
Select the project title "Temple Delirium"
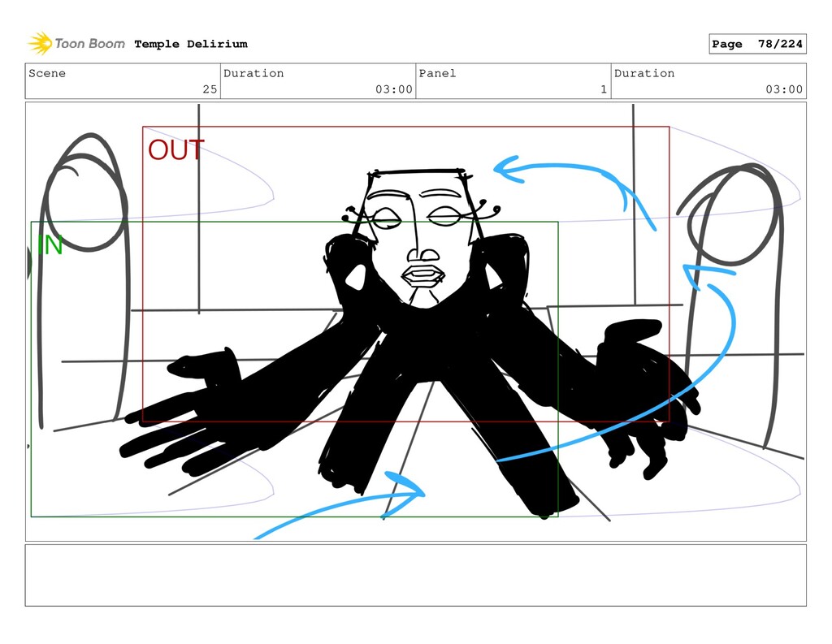pyautogui.click(x=191, y=44)
